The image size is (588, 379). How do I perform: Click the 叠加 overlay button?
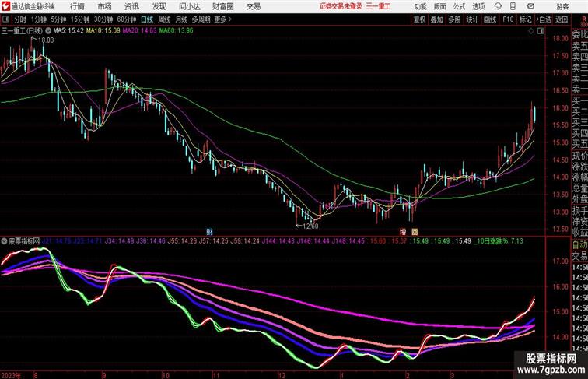(x=437, y=19)
